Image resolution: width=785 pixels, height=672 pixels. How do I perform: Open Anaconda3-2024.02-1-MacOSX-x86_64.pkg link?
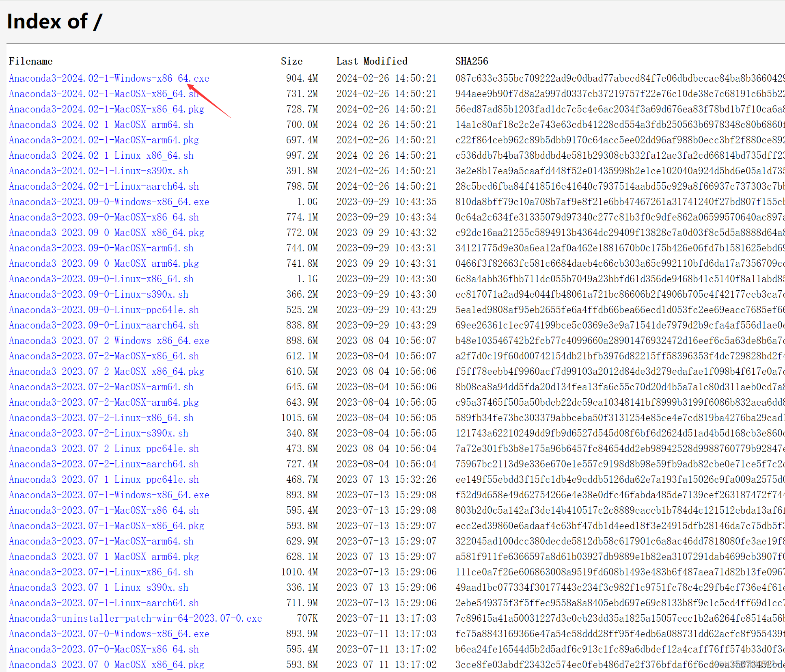pyautogui.click(x=106, y=109)
